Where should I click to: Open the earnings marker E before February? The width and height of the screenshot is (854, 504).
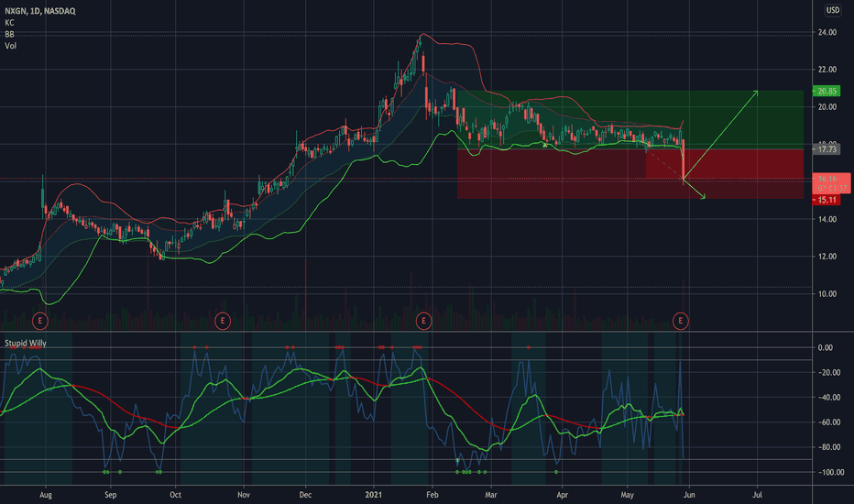click(x=423, y=321)
